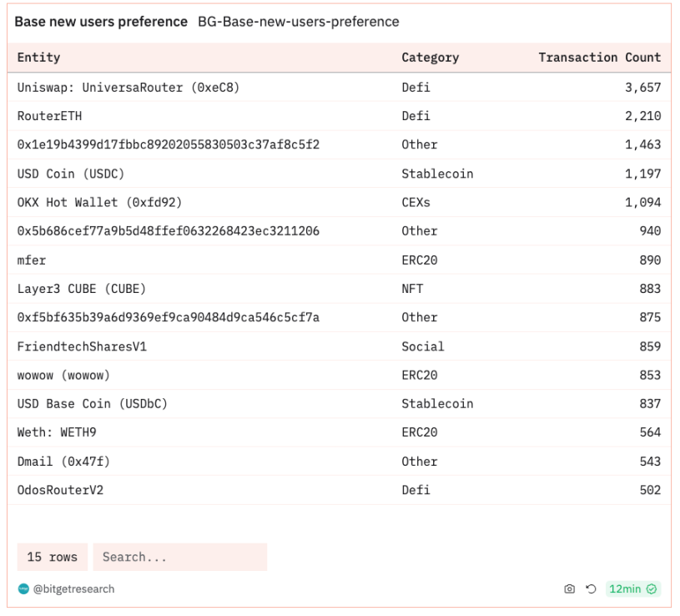Select the Layer3 CUBE (CUBE) row
680x616 pixels.
point(339,289)
